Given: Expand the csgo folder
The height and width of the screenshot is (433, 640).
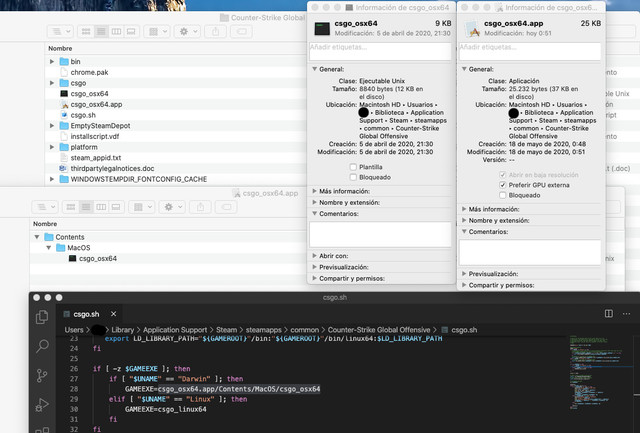Looking at the screenshot, I should click(52, 83).
